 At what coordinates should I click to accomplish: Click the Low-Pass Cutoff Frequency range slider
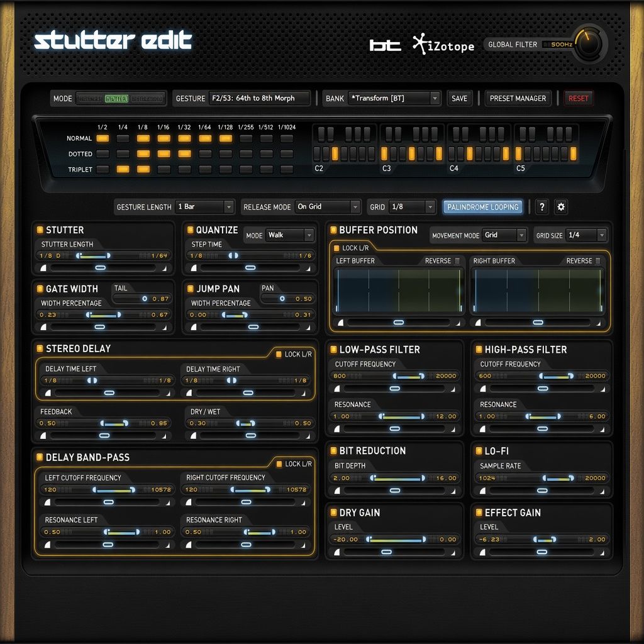point(409,376)
